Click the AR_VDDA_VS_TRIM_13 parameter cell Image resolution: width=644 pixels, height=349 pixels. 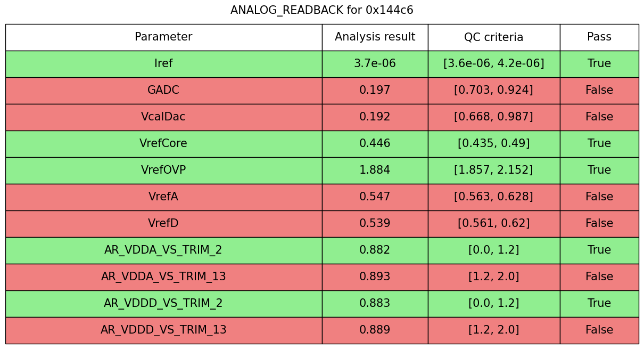[x=163, y=277]
